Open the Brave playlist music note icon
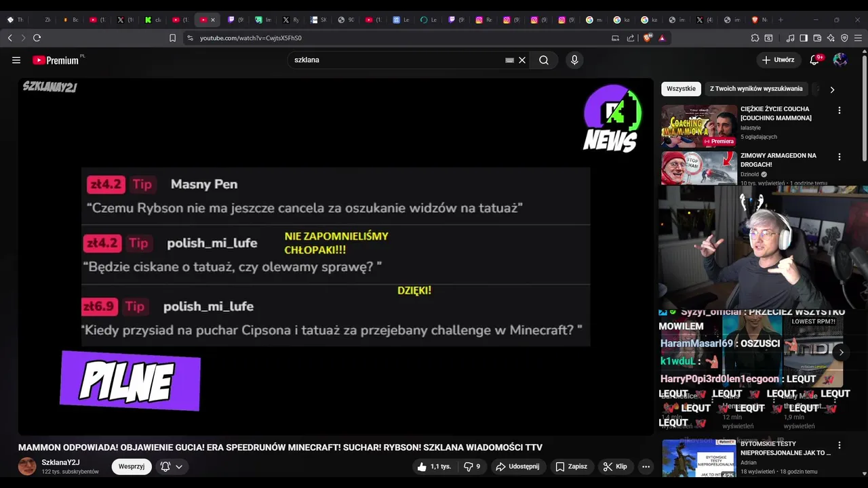The image size is (868, 488). pyautogui.click(x=790, y=38)
